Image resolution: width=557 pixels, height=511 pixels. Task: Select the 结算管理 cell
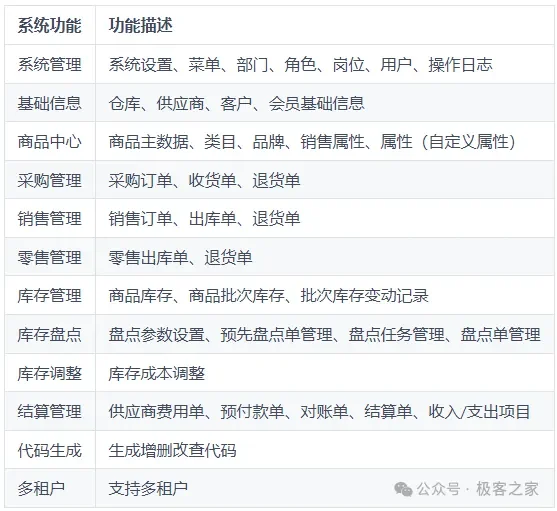50,412
